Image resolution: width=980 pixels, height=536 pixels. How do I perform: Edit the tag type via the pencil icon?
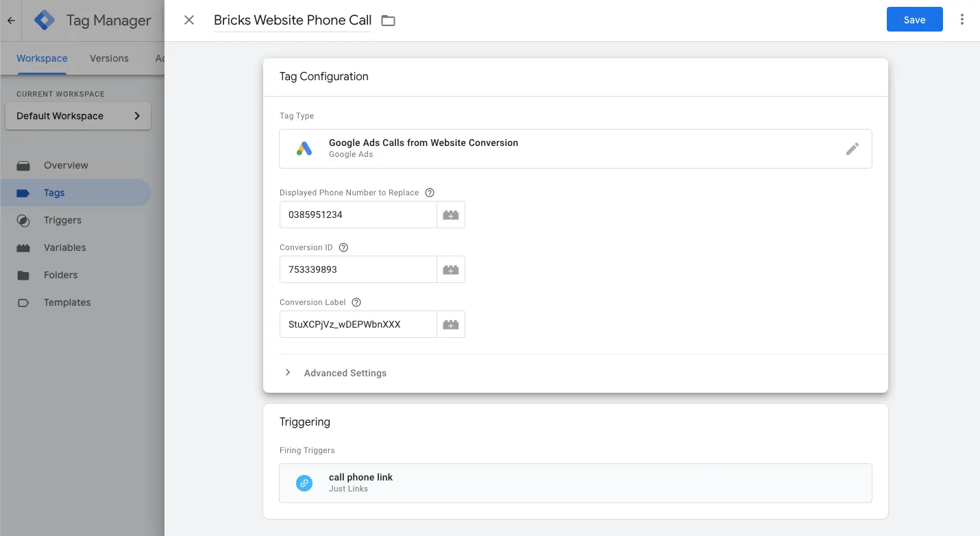point(852,148)
